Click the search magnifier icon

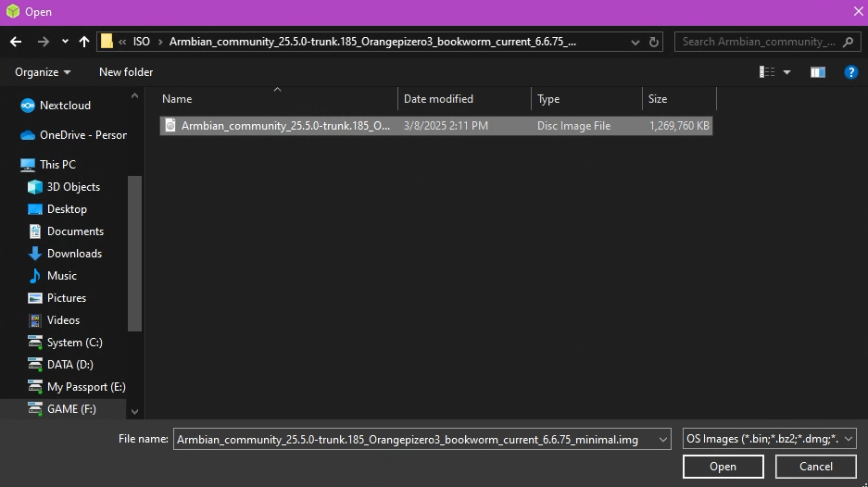coord(849,42)
